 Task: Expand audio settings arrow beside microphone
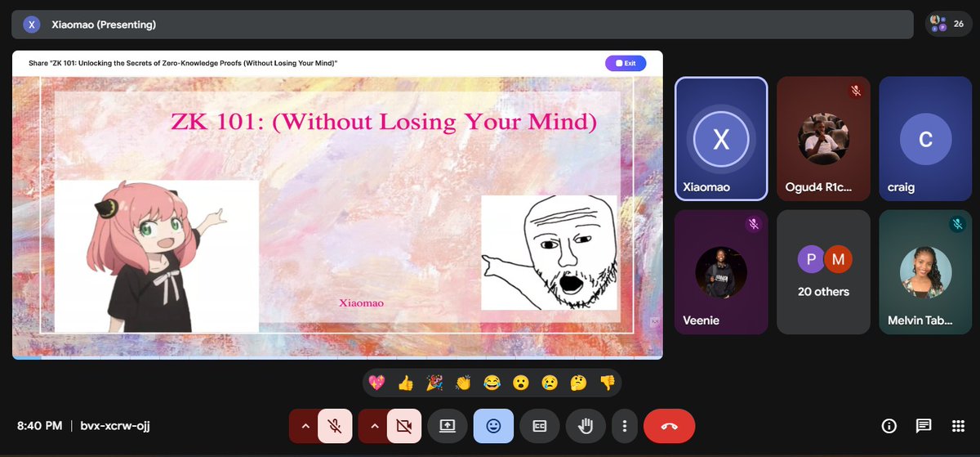point(305,425)
